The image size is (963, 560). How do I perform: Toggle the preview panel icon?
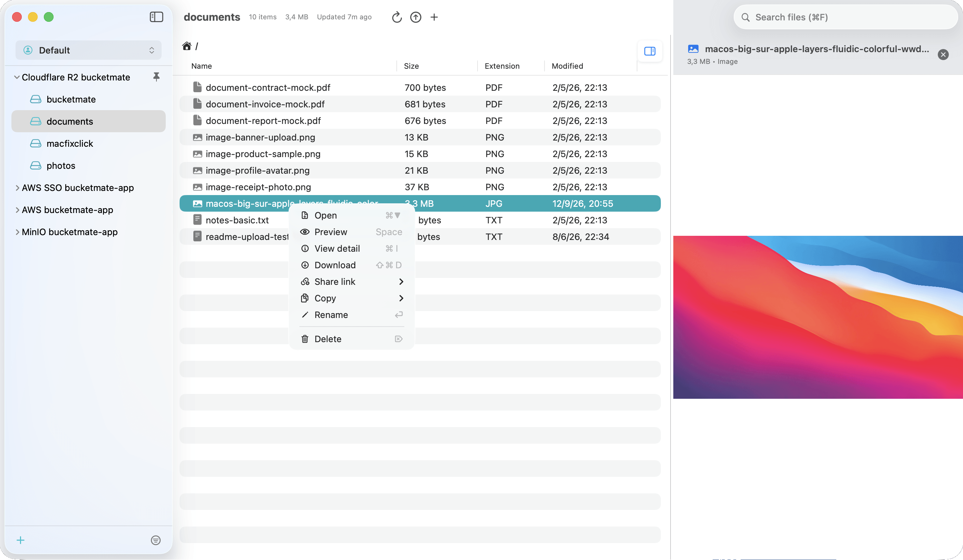point(649,51)
